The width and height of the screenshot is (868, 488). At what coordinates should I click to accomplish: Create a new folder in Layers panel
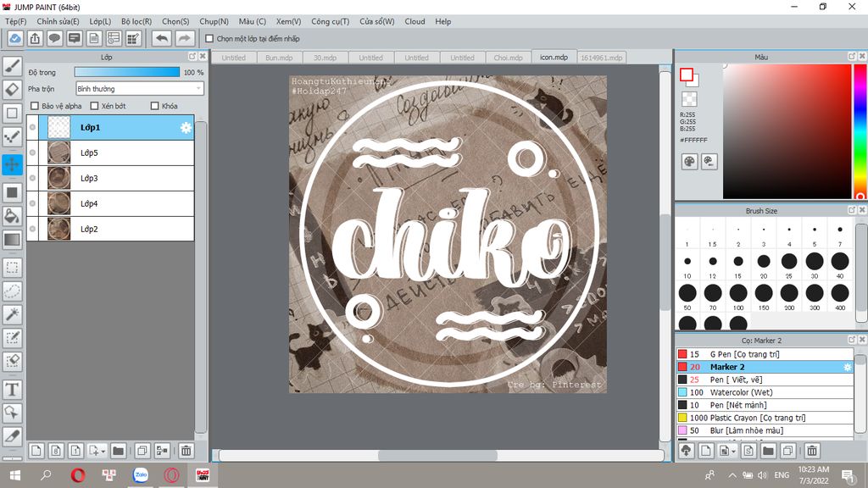coord(118,451)
